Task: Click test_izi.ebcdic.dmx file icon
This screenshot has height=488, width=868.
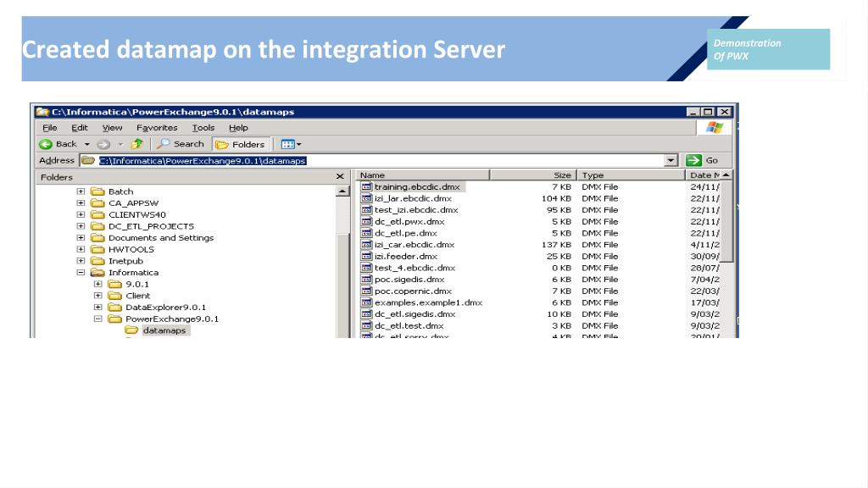Action: [366, 210]
